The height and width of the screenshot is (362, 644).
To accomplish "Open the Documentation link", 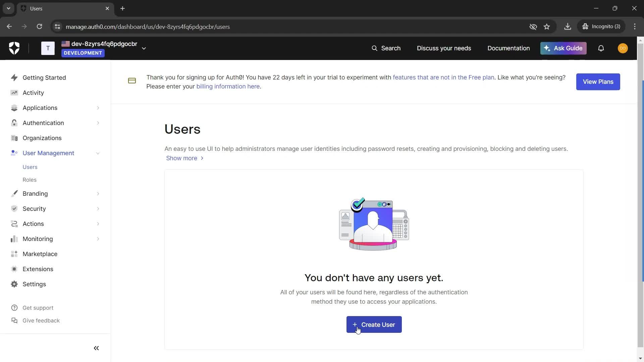I will [508, 48].
